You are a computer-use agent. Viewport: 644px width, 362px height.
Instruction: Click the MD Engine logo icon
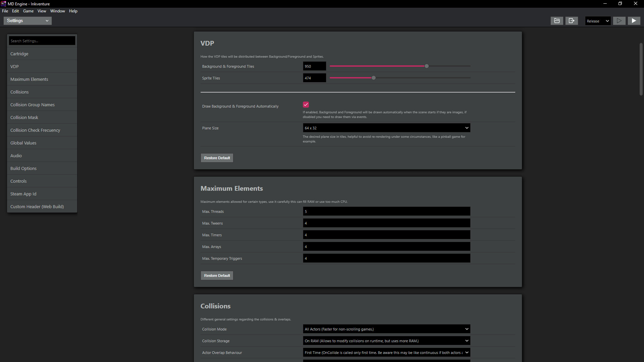click(x=4, y=4)
